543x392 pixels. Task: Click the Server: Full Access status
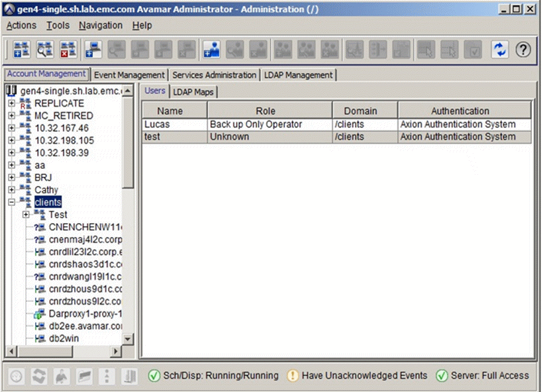pos(482,375)
